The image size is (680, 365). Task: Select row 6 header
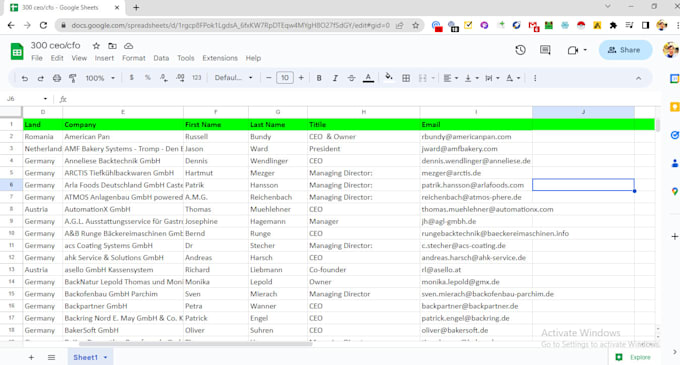[11, 185]
